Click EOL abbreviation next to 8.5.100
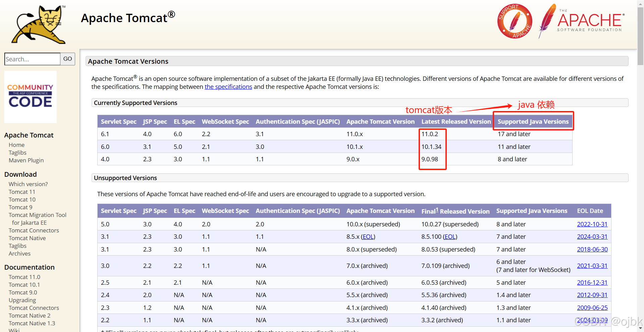 tap(450, 236)
